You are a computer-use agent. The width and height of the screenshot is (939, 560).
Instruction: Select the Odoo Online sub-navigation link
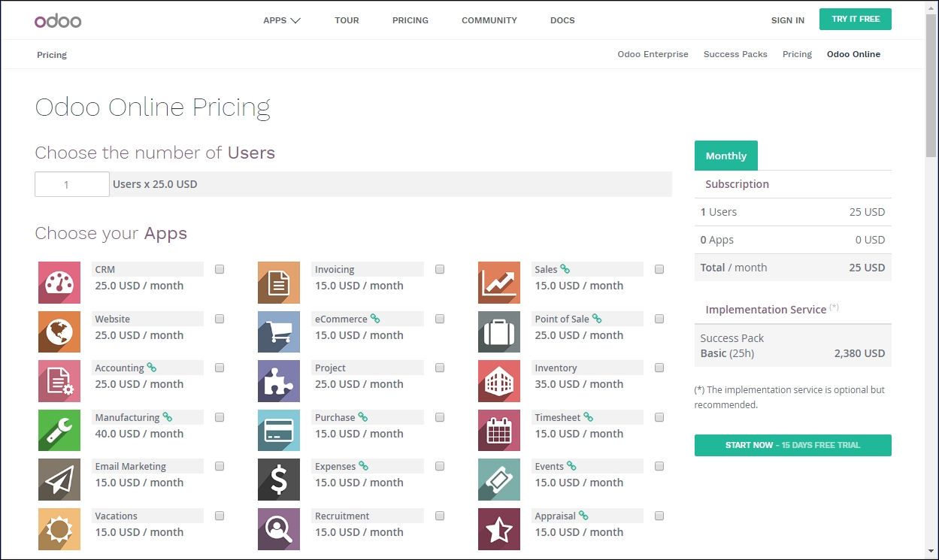pos(853,54)
